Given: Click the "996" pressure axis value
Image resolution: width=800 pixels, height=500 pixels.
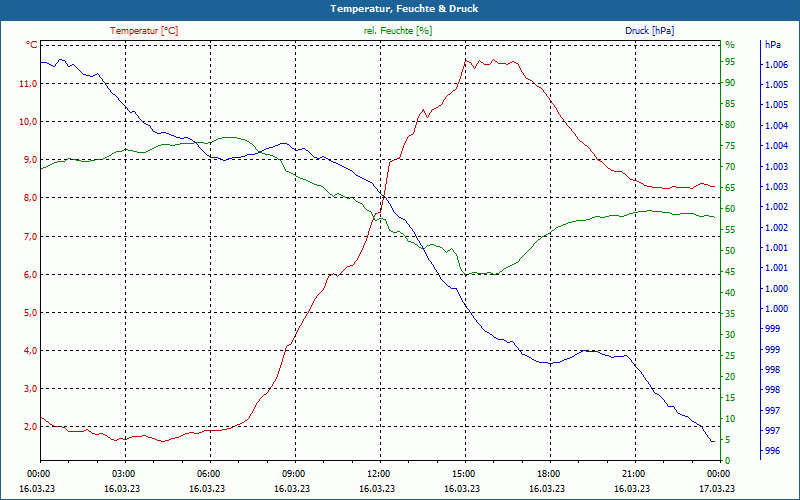Looking at the screenshot, I should pyautogui.click(x=772, y=451).
